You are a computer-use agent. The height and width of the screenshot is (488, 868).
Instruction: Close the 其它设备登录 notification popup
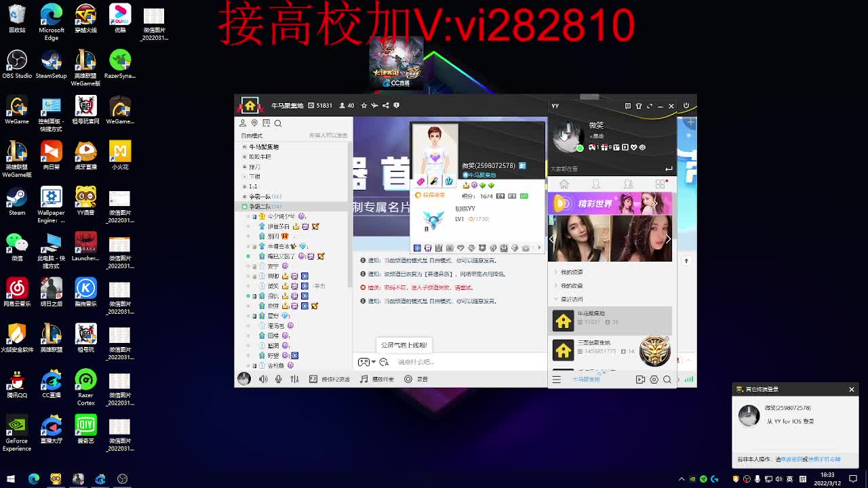[x=852, y=389]
